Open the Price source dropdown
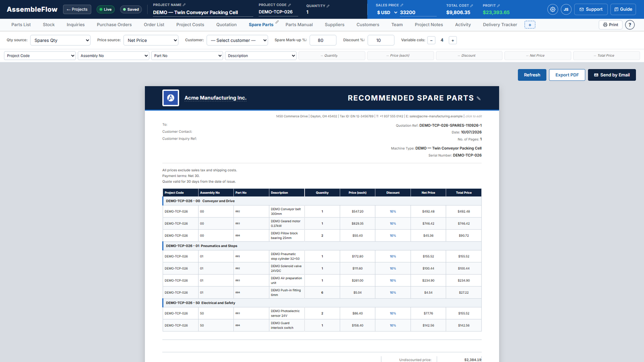The width and height of the screenshot is (644, 362). pyautogui.click(x=151, y=40)
